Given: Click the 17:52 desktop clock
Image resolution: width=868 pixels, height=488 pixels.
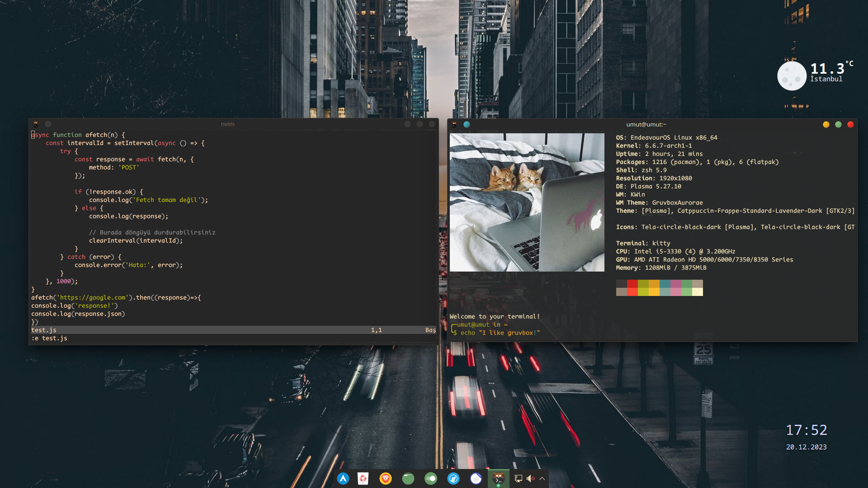Looking at the screenshot, I should [807, 430].
